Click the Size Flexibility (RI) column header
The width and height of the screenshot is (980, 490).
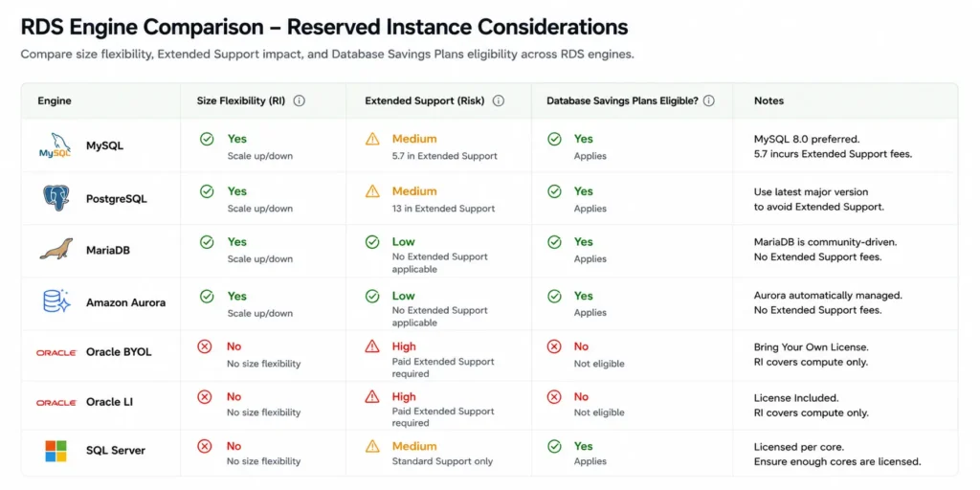[x=241, y=100]
